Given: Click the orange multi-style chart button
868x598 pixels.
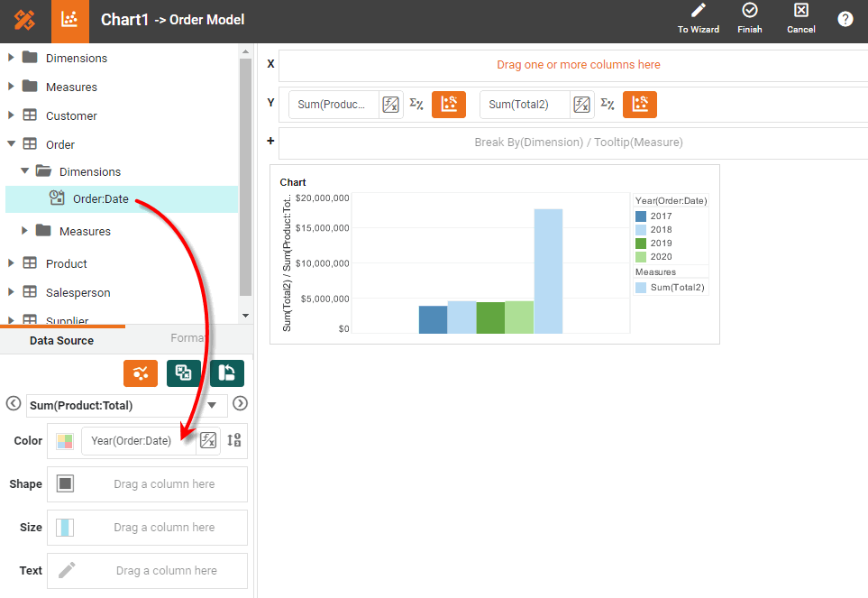Looking at the screenshot, I should click(x=141, y=373).
